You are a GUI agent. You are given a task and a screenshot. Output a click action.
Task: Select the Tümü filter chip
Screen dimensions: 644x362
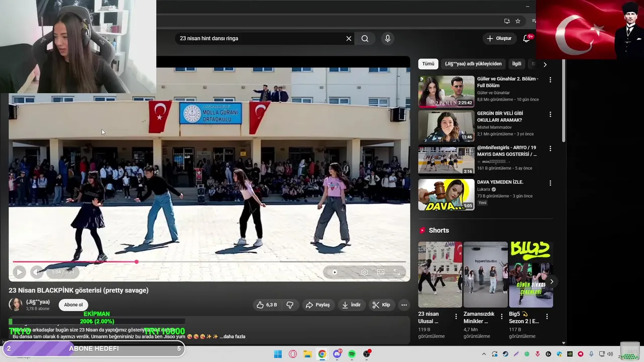pyautogui.click(x=428, y=64)
